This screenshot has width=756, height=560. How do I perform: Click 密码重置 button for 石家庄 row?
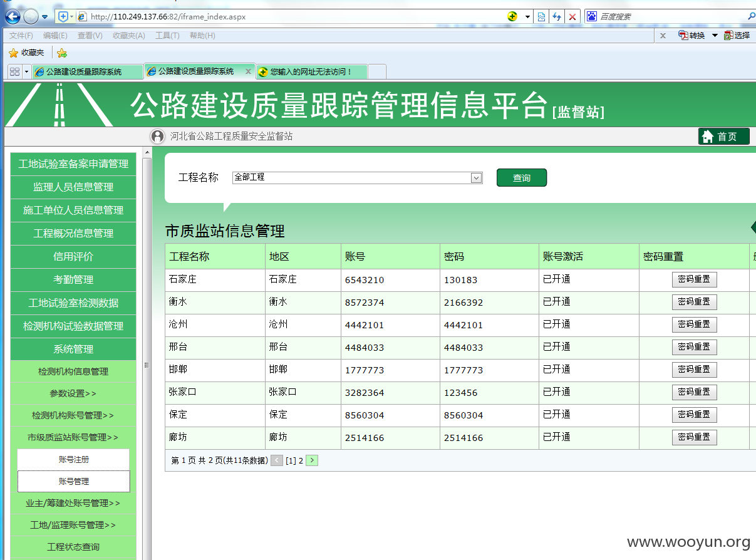point(694,279)
